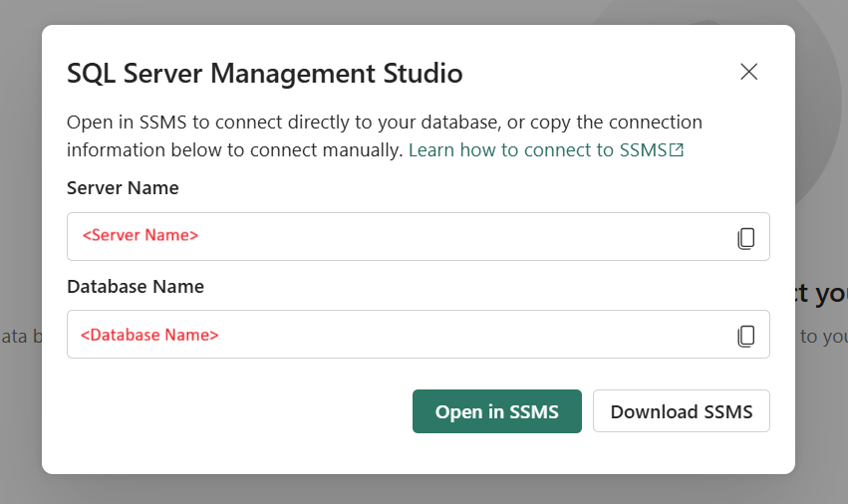Close the SQL Server Management Studio dialog
The width and height of the screenshot is (848, 504).
tap(749, 72)
